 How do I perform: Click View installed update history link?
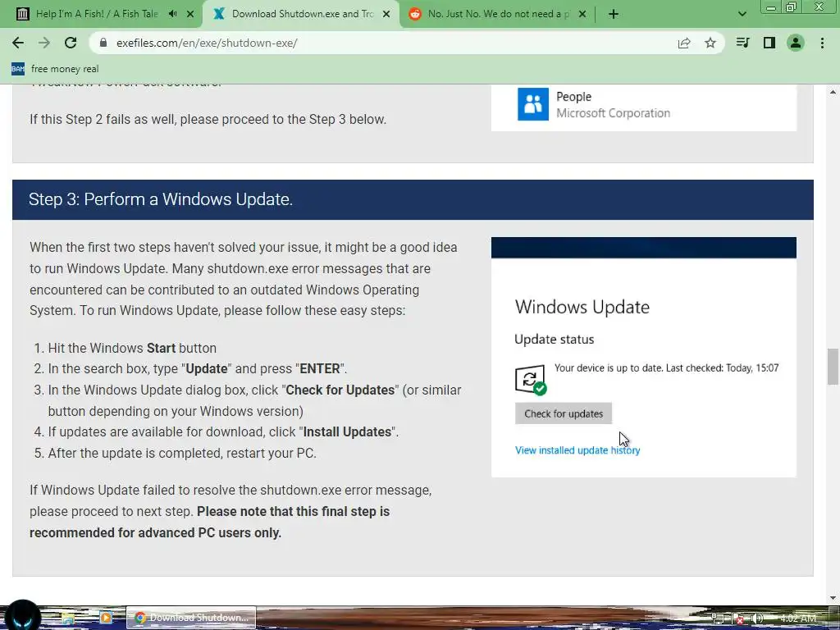(x=577, y=450)
